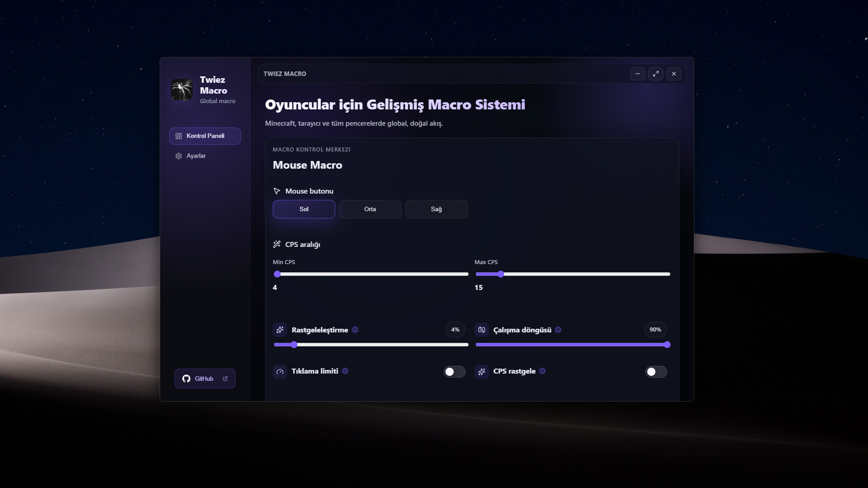Image resolution: width=868 pixels, height=488 pixels.
Task: Click the cursor icon beside Mouse butonu
Action: [277, 191]
